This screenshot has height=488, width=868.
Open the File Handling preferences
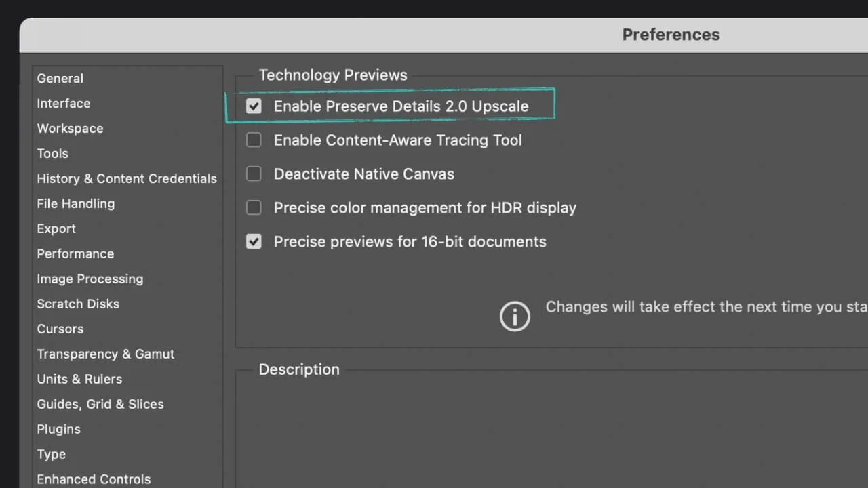pyautogui.click(x=75, y=203)
